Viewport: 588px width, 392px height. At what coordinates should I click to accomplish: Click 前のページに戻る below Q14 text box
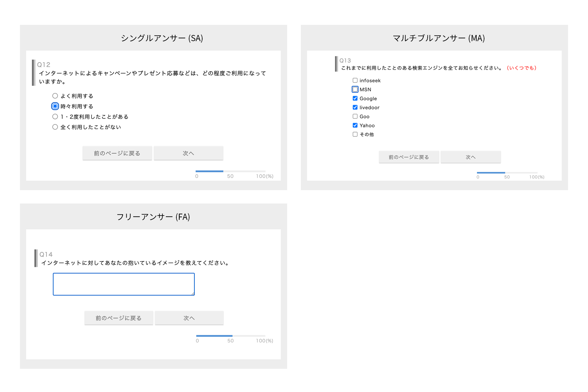[x=119, y=318]
